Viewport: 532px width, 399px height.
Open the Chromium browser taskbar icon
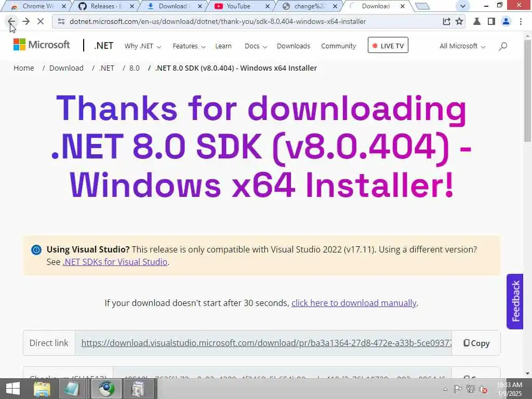pyautogui.click(x=106, y=389)
